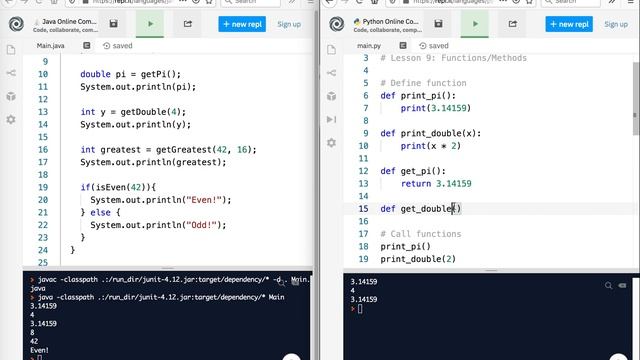This screenshot has width=640, height=360.
Task: Click the 'def print_double(x):' line
Action: [431, 133]
